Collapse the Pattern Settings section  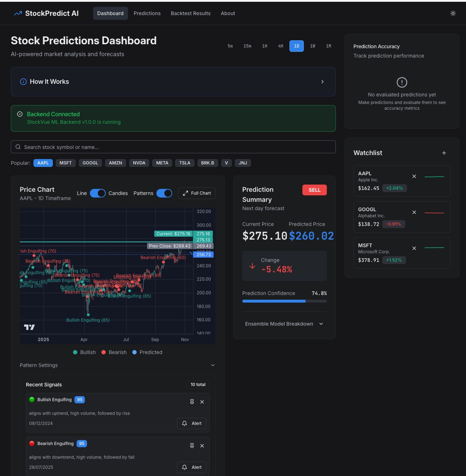coord(213,365)
